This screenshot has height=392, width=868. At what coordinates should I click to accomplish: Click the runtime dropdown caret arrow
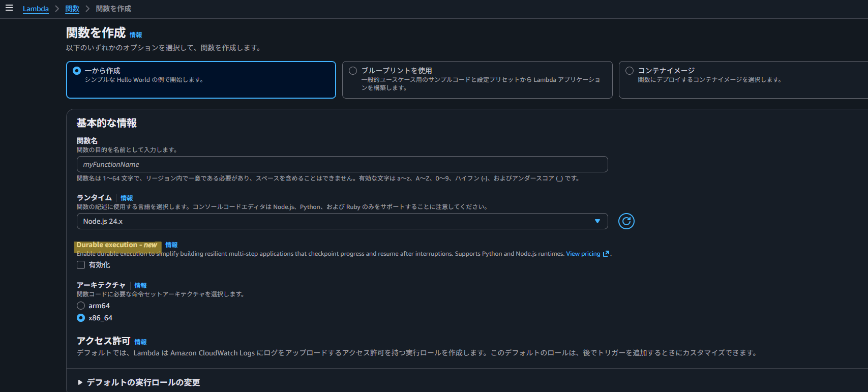tap(597, 221)
